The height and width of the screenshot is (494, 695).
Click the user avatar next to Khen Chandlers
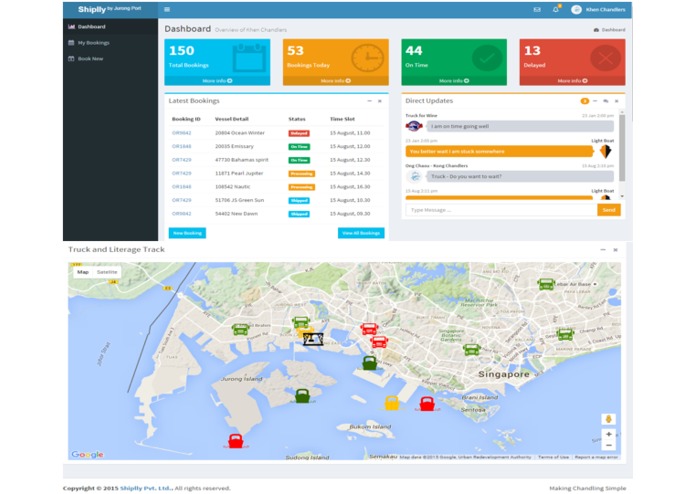tap(576, 9)
